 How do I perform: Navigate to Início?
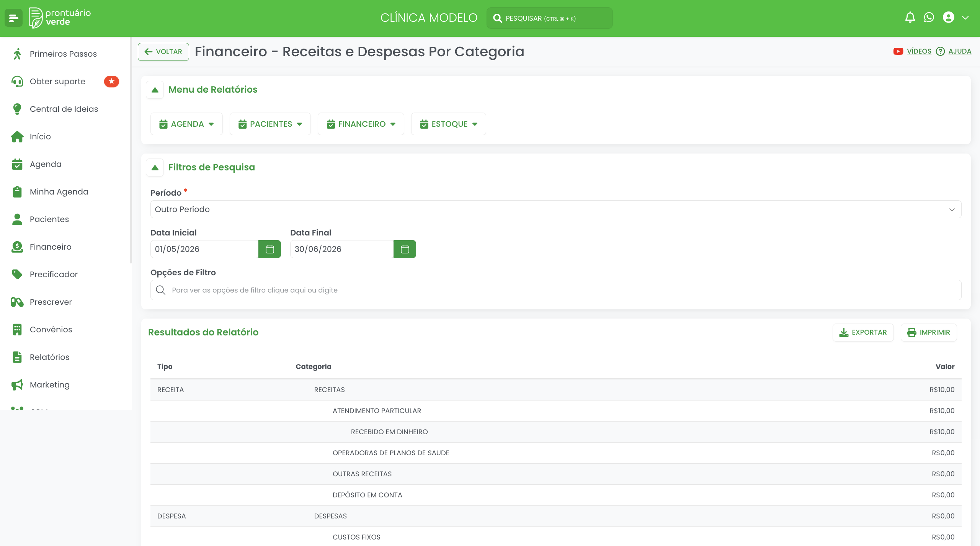coord(40,137)
